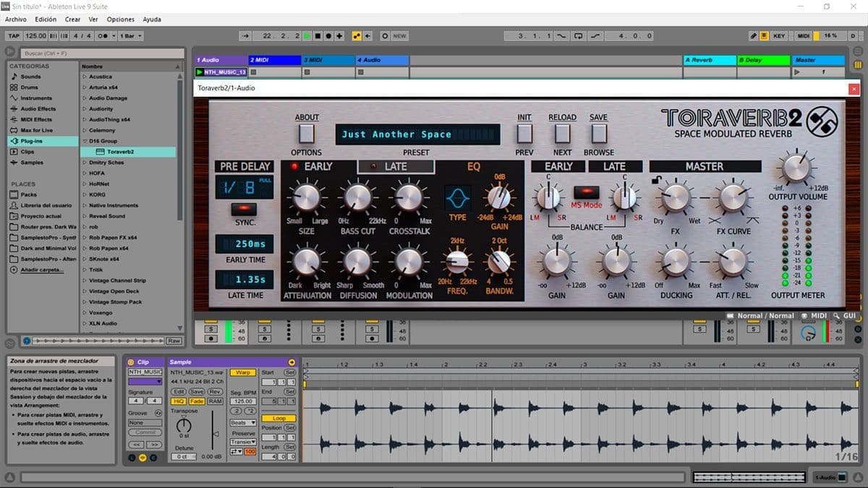Select the EARLY reflections tab
The image size is (868, 488).
click(x=318, y=166)
